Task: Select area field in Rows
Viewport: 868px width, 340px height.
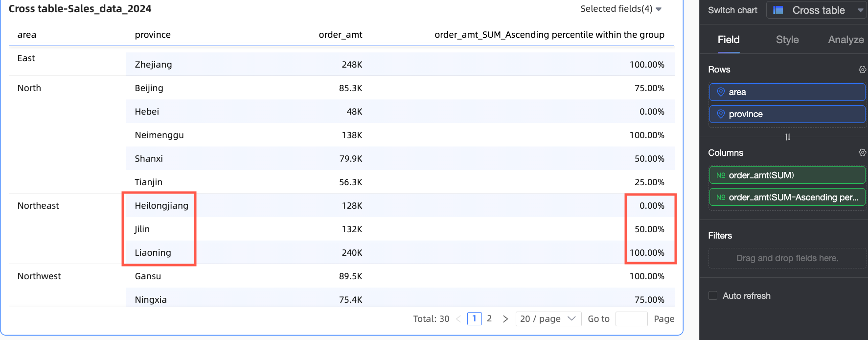Action: [787, 92]
